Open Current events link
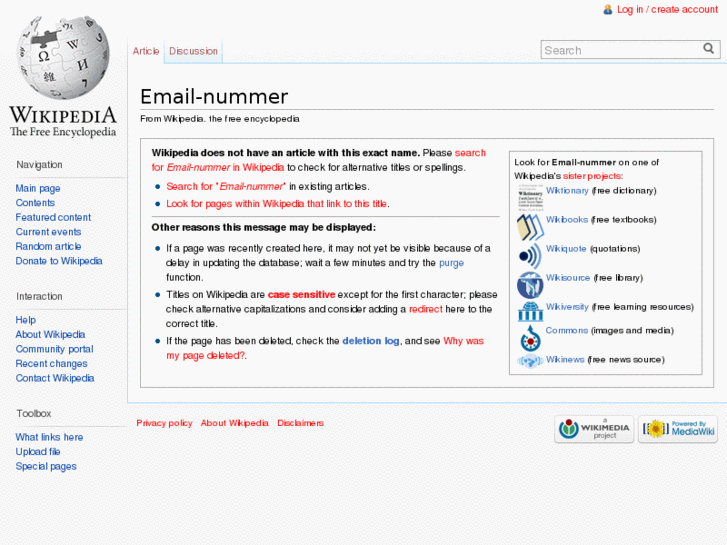Screen dimensions: 727x545 tap(48, 232)
